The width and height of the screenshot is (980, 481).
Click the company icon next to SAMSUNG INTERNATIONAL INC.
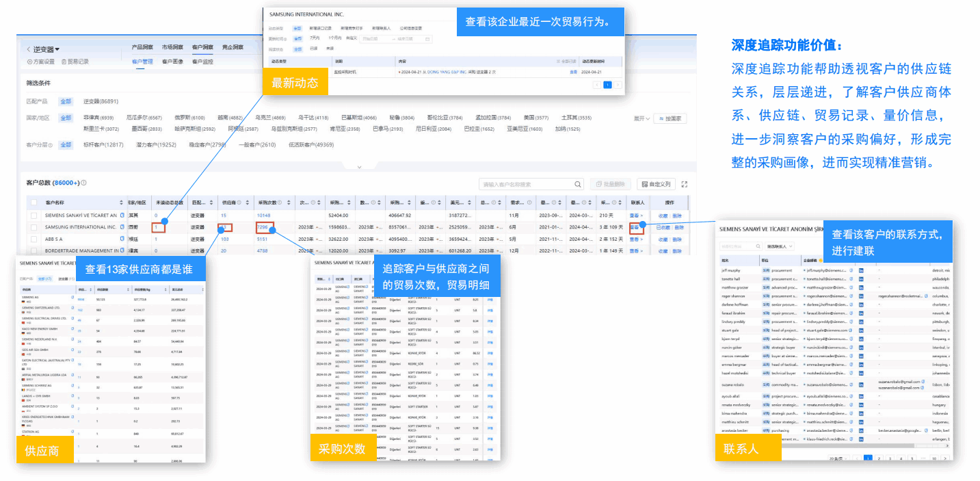(x=122, y=226)
